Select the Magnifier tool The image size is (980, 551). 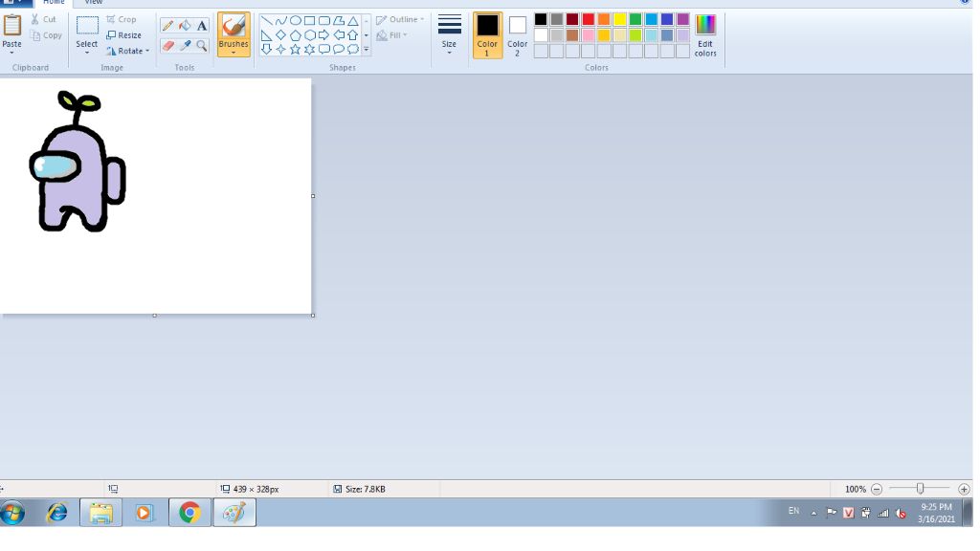point(201,46)
